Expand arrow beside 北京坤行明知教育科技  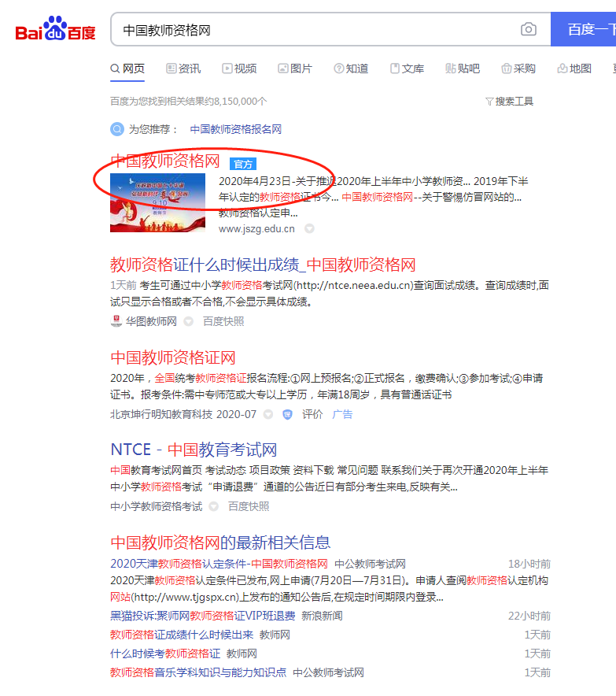click(267, 414)
